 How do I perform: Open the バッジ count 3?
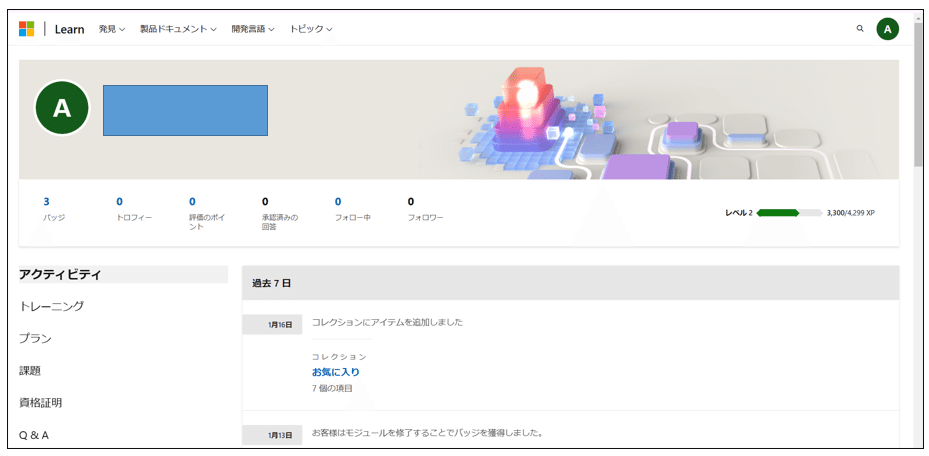click(x=46, y=201)
